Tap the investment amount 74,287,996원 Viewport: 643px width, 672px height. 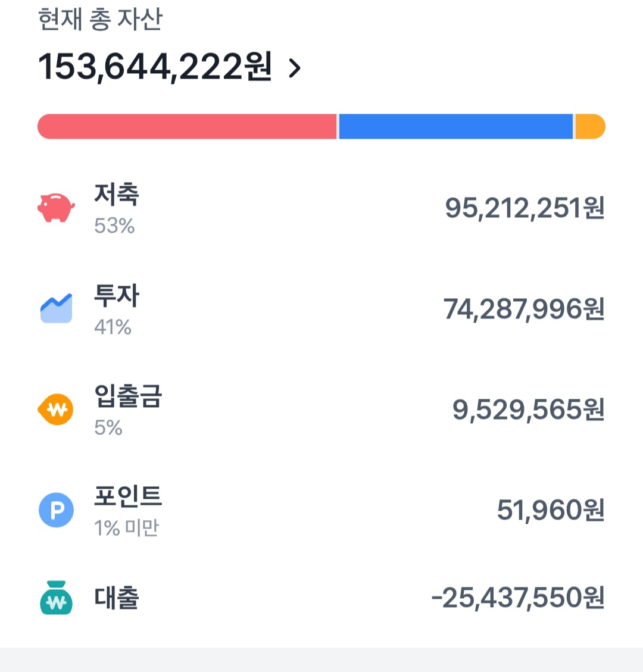tap(524, 310)
